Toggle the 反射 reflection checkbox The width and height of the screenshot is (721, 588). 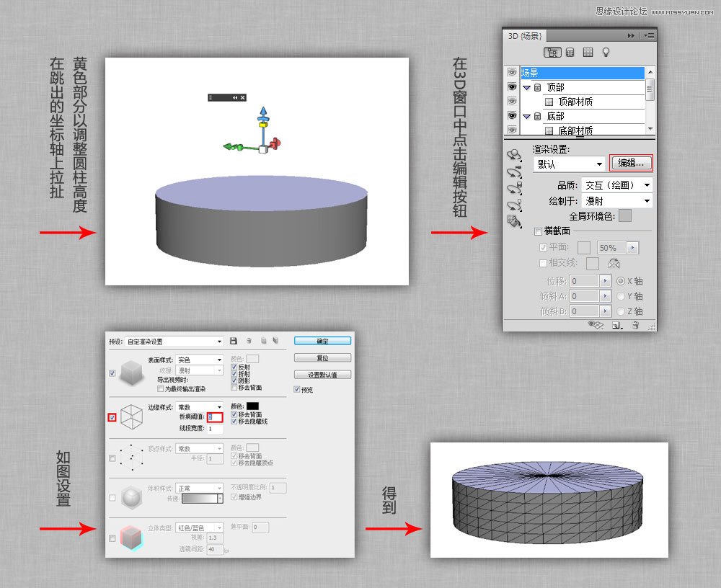(x=234, y=367)
